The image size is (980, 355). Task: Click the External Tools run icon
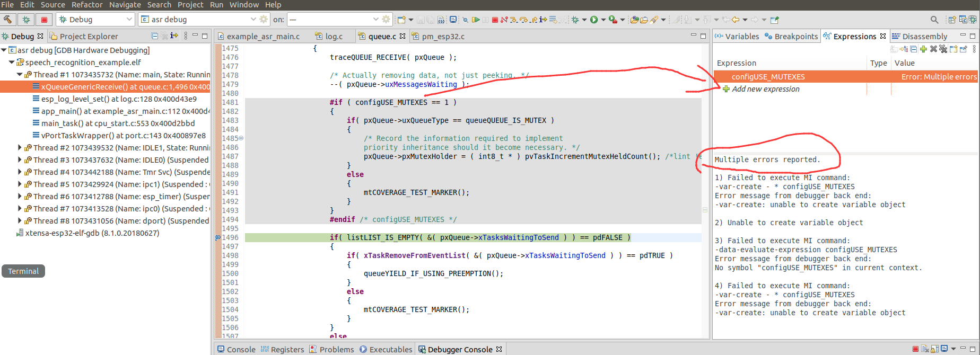tap(612, 20)
